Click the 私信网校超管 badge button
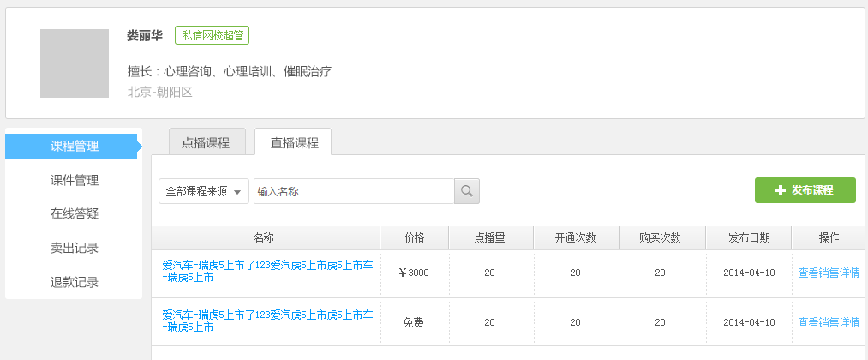868x360 pixels. click(x=212, y=35)
